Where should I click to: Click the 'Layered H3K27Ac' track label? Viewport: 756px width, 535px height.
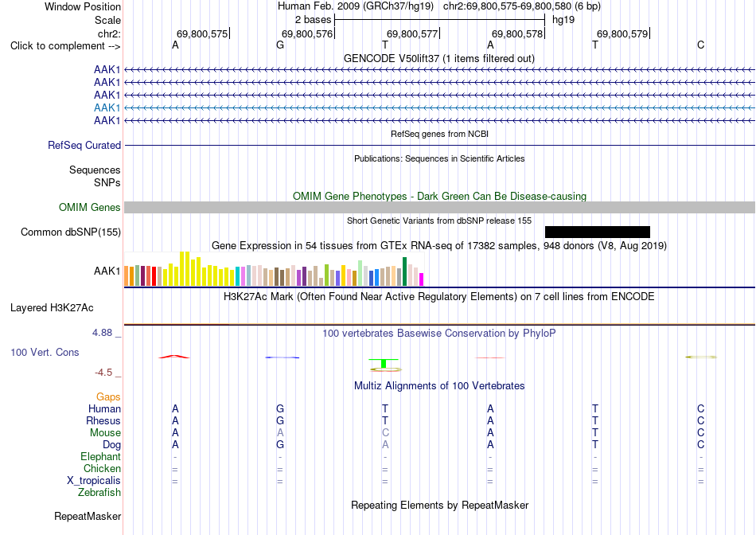pos(52,308)
